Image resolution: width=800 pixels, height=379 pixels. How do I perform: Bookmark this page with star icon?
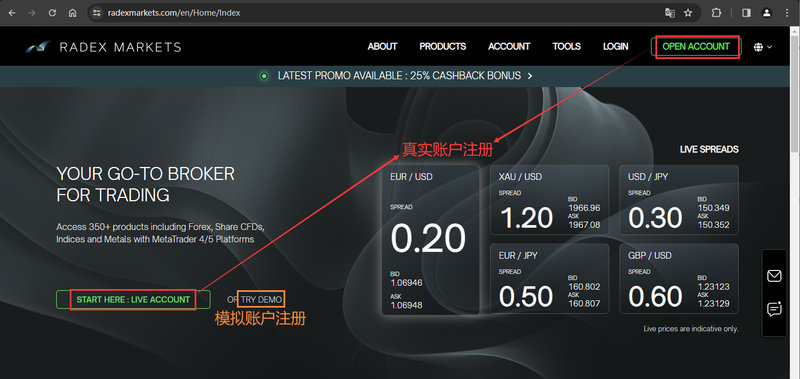pyautogui.click(x=688, y=13)
